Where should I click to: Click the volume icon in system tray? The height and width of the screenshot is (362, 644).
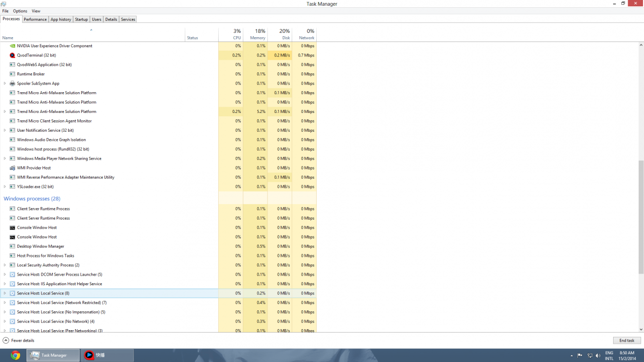click(598, 356)
